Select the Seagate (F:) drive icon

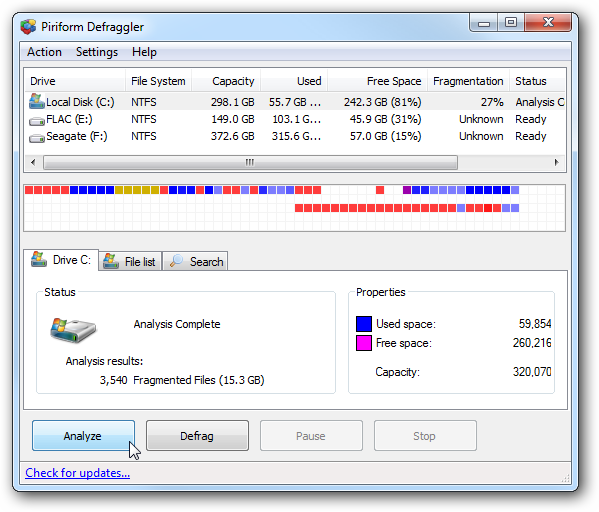[x=37, y=138]
